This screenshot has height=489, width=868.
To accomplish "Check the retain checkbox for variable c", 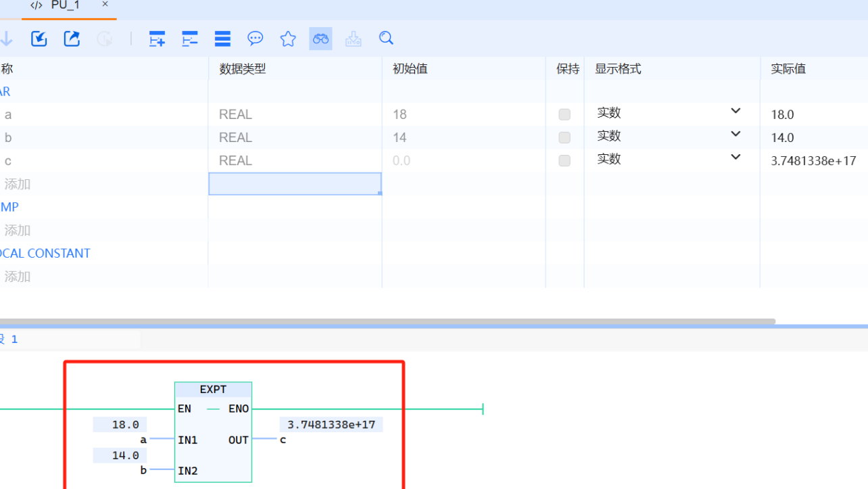I will (564, 160).
